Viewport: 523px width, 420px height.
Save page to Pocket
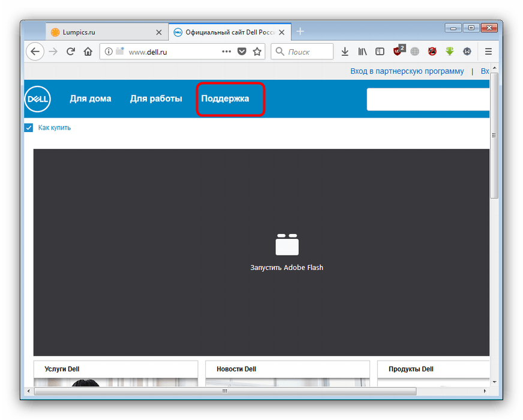[242, 52]
